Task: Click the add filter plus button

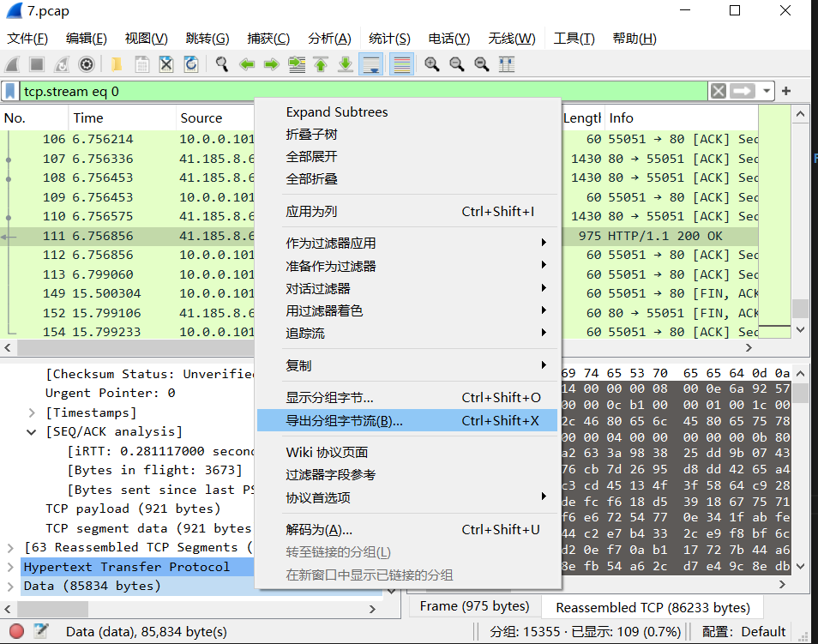Action: (x=786, y=91)
